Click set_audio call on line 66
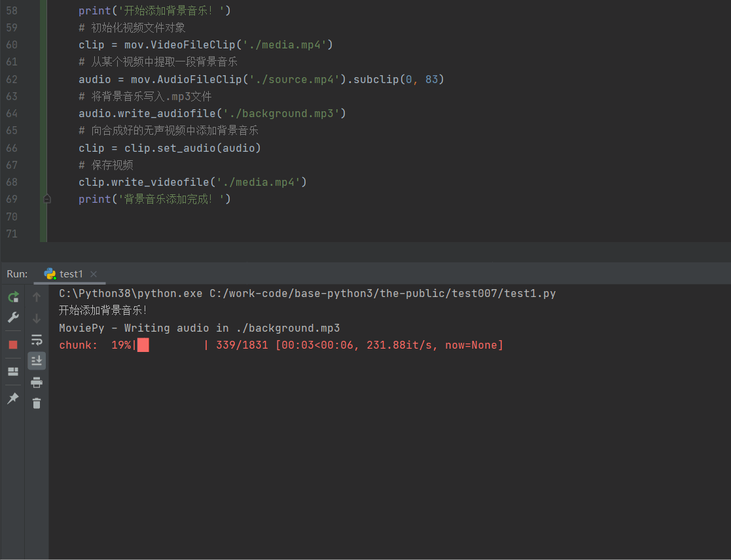The width and height of the screenshot is (731, 560). 187,148
